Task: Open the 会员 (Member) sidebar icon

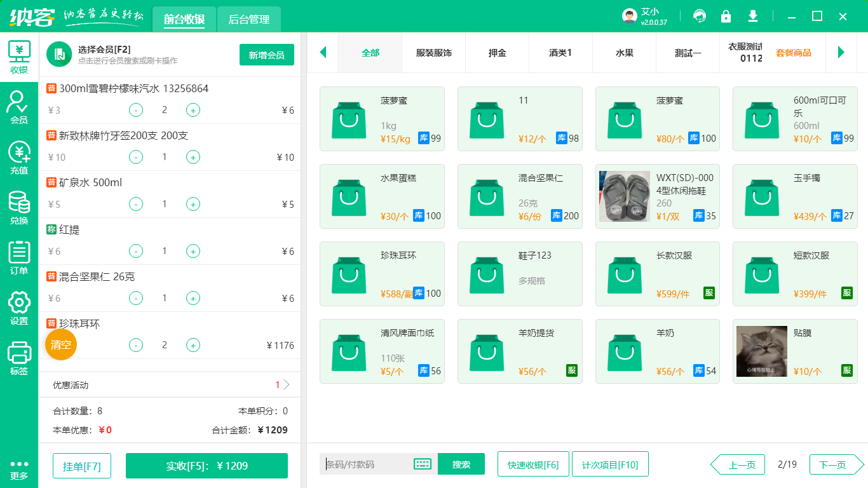Action: pos(19,107)
